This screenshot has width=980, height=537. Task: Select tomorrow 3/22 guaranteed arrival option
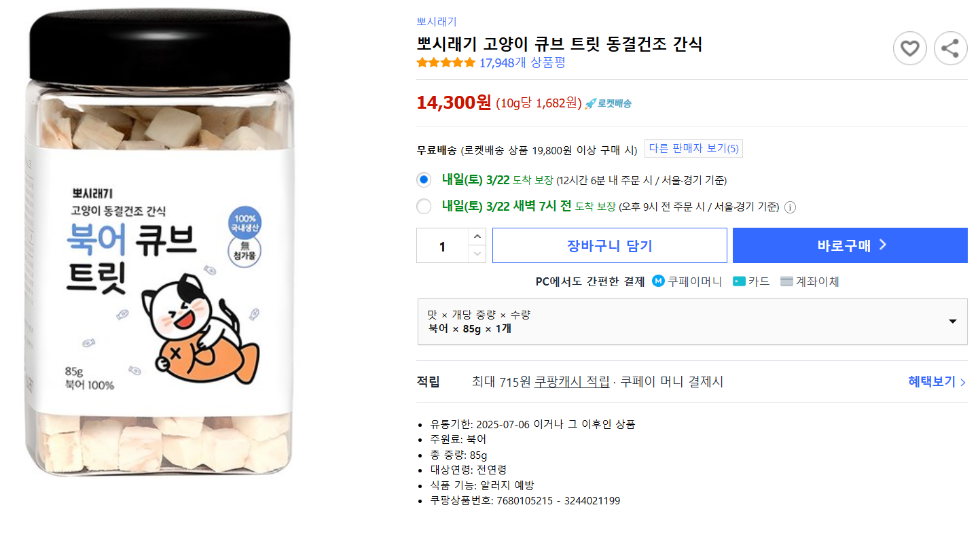(424, 180)
